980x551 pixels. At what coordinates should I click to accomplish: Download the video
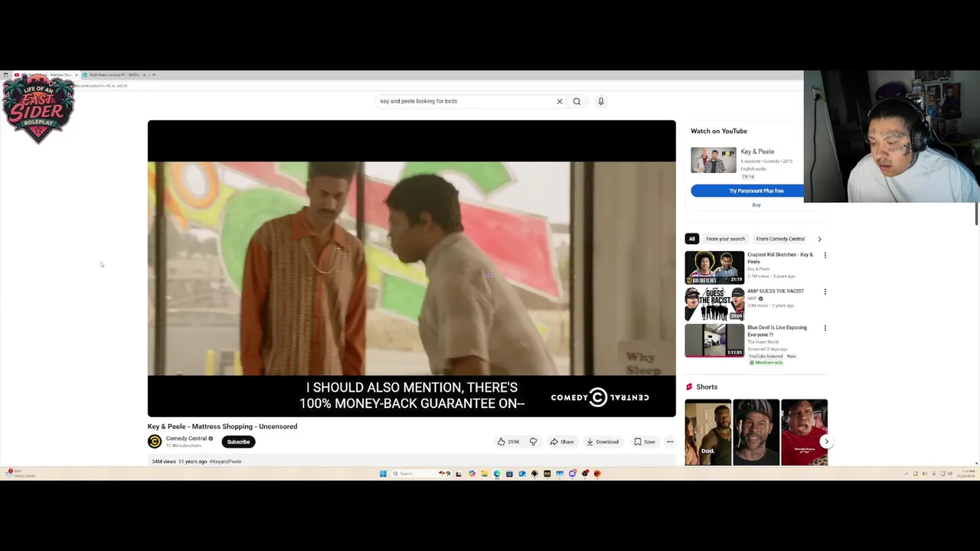coord(603,442)
